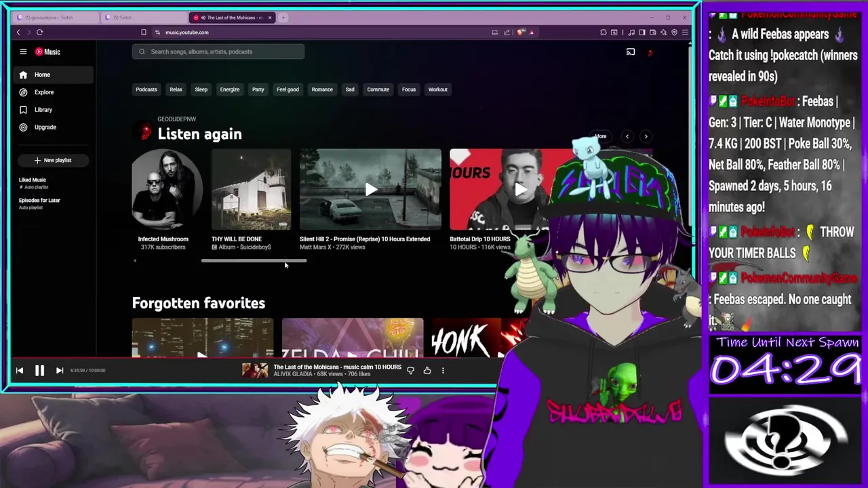This screenshot has width=868, height=488.
Task: Open Explore in sidebar
Action: [x=54, y=92]
